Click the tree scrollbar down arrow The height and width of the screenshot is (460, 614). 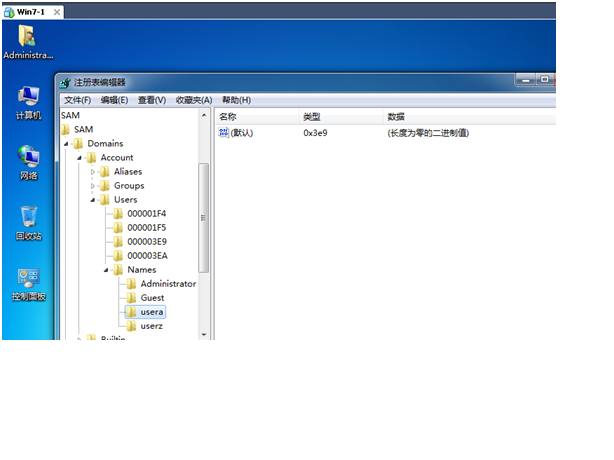point(204,335)
